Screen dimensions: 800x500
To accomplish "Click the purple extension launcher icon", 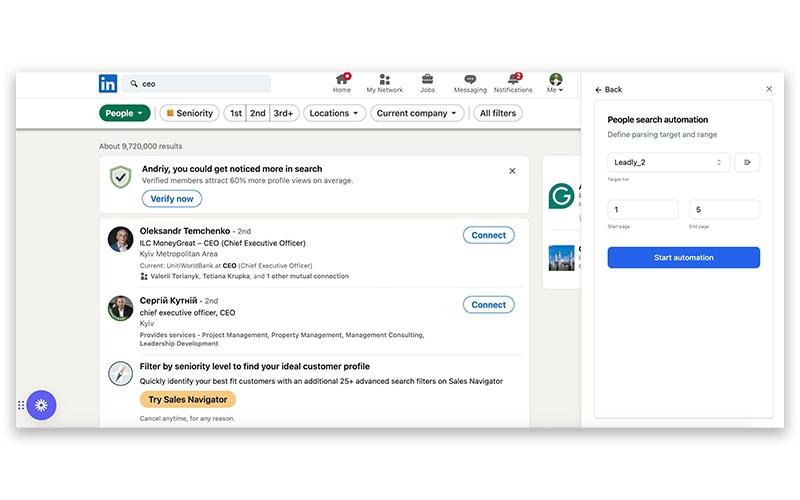I will tap(42, 406).
